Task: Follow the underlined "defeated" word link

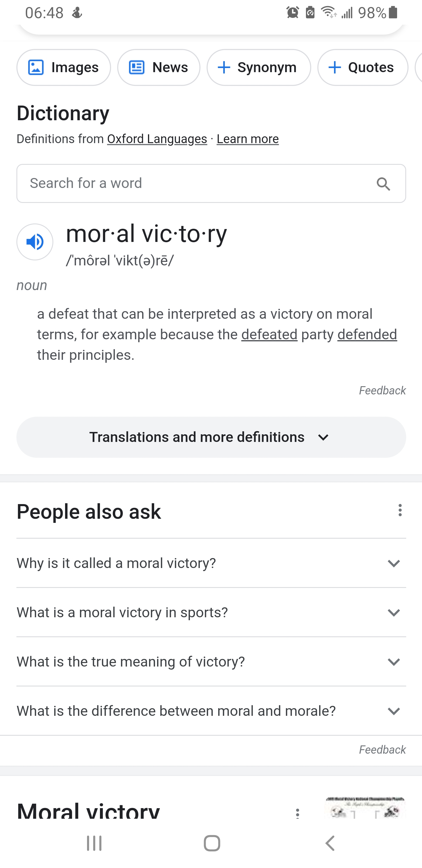Action: coord(269,335)
